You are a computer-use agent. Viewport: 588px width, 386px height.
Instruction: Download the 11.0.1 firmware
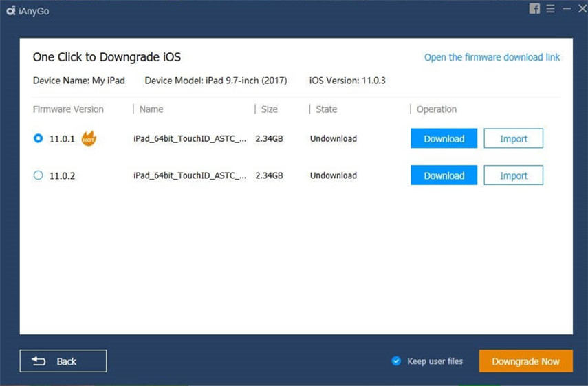pyautogui.click(x=444, y=138)
